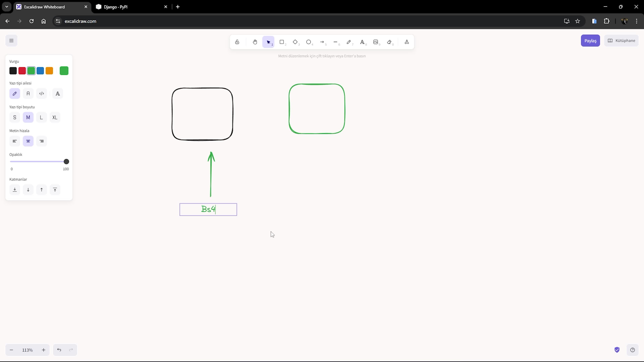Select the Eraser tool

(389, 42)
